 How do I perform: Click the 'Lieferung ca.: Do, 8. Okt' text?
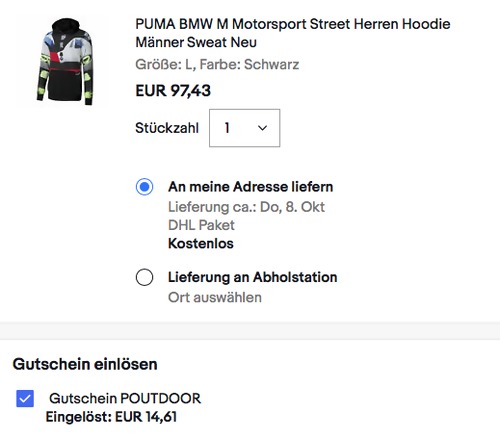[x=246, y=207]
